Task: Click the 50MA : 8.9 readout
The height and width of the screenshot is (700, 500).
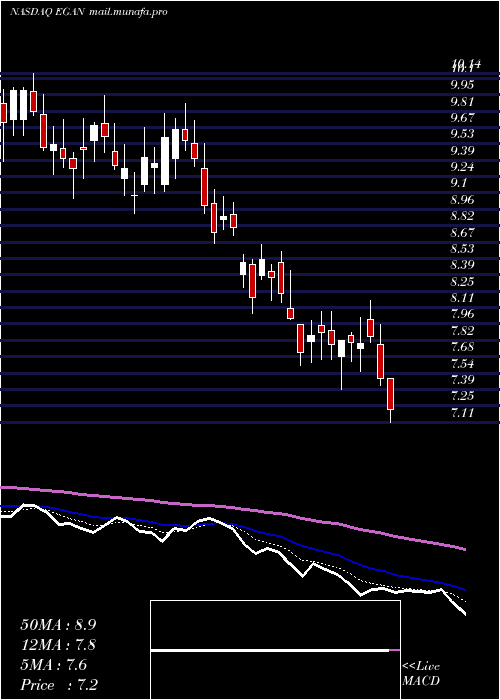Action: 58,625
